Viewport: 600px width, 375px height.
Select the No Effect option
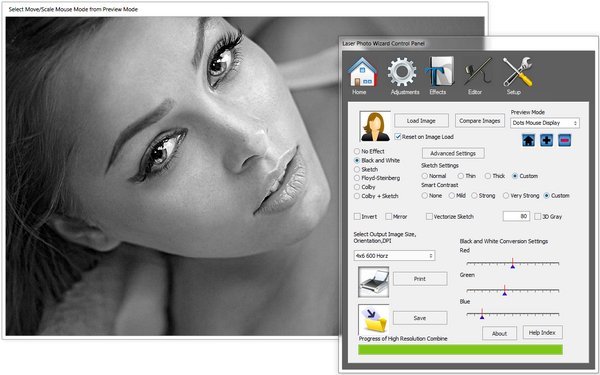pos(369,152)
